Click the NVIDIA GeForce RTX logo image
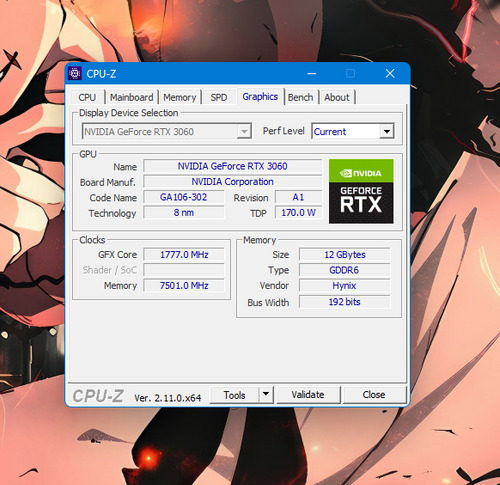 coord(361,191)
